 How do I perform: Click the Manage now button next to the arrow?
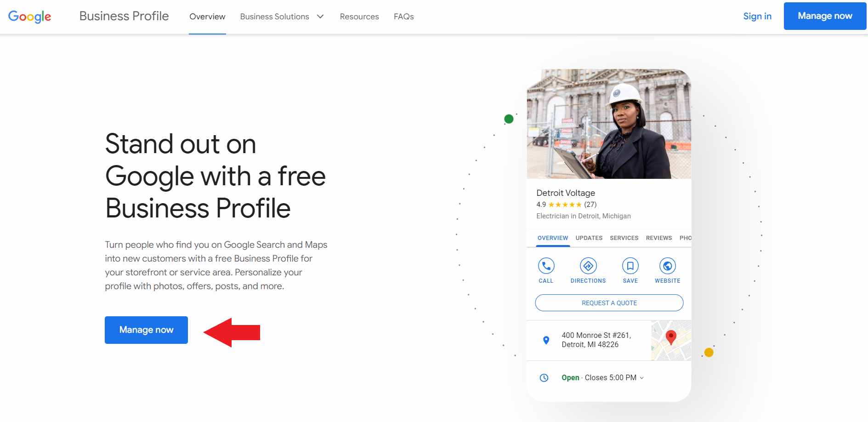tap(146, 330)
